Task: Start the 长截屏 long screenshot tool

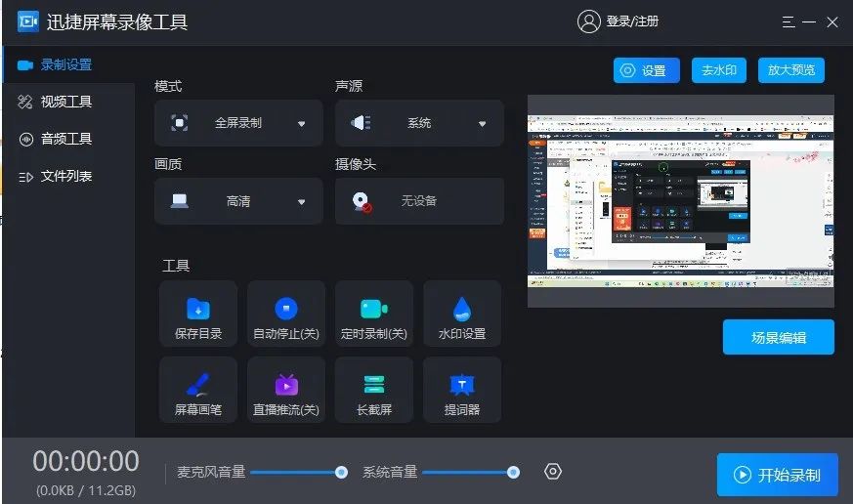Action: pyautogui.click(x=373, y=390)
